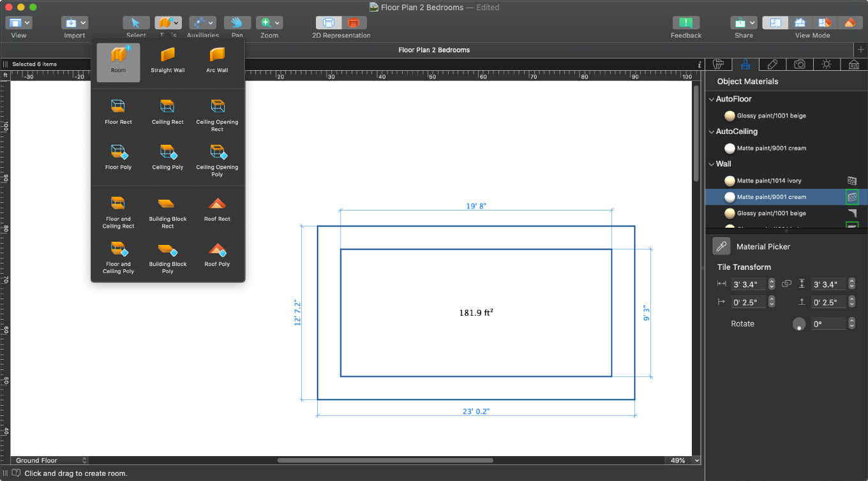Open the Ground Floor selector

[50, 460]
